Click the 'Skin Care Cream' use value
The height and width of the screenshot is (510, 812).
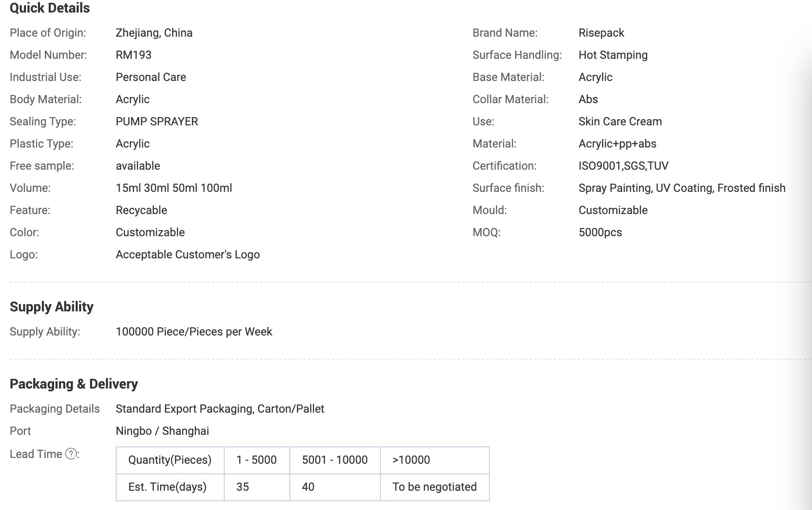620,121
